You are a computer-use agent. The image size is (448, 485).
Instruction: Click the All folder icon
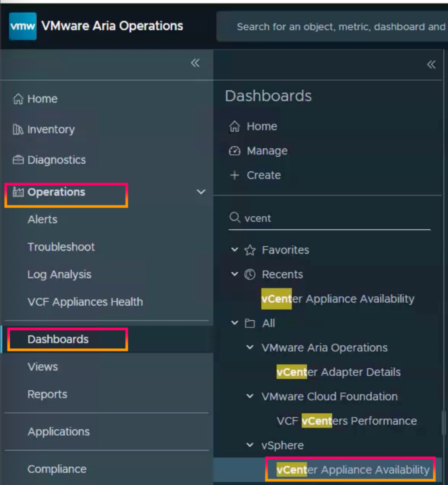point(249,323)
